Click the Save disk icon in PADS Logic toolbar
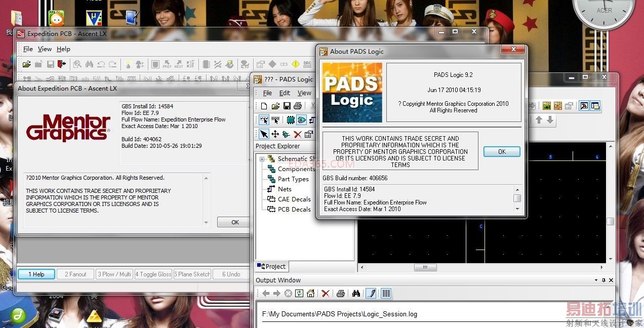The image size is (644, 328). coord(287,106)
